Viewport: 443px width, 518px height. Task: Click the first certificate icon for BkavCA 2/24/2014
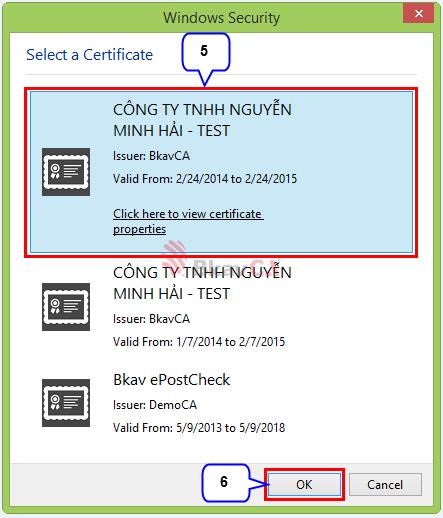pos(66,172)
